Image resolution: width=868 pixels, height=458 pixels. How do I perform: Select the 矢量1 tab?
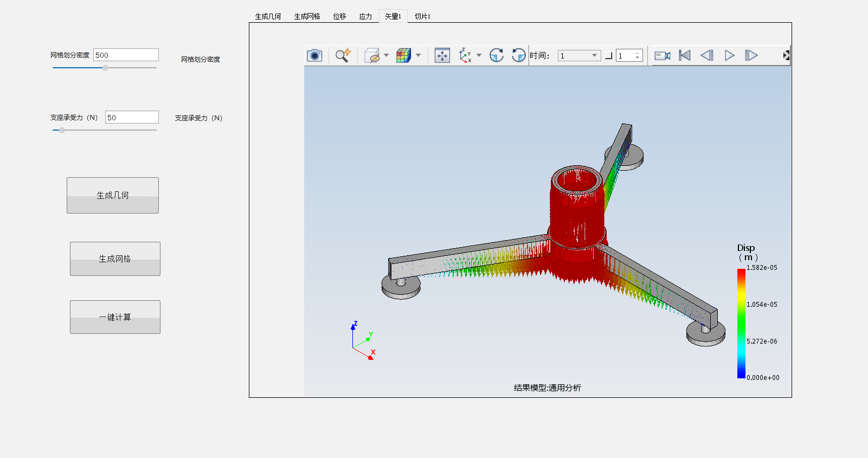(x=393, y=16)
